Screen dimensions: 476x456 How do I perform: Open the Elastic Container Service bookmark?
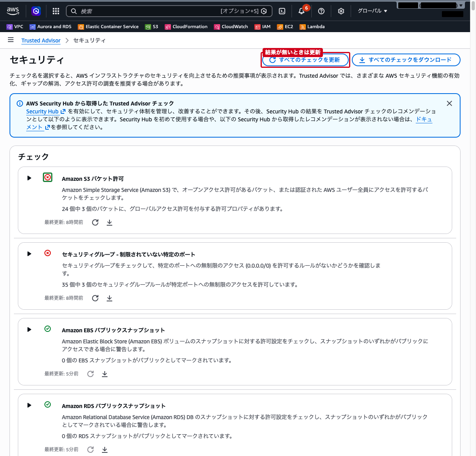point(108,27)
